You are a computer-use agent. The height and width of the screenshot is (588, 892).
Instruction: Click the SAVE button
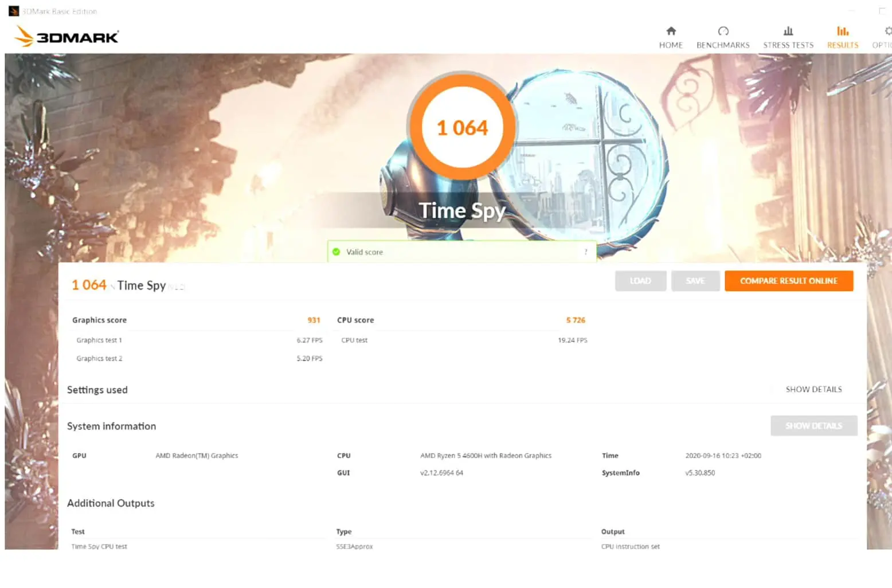pos(695,281)
